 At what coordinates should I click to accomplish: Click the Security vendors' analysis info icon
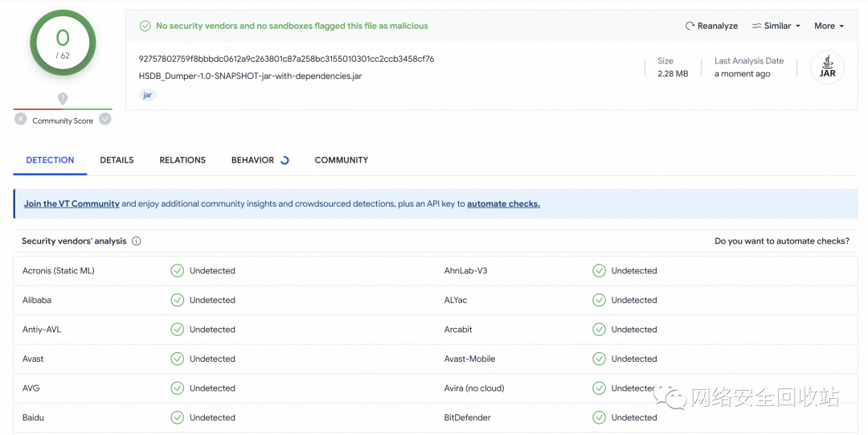(x=136, y=241)
